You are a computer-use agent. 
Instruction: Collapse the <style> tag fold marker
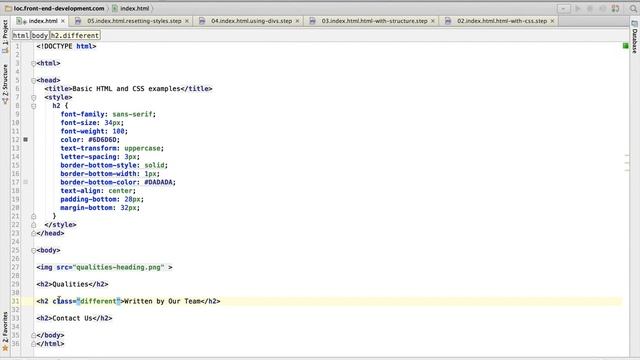33,98
